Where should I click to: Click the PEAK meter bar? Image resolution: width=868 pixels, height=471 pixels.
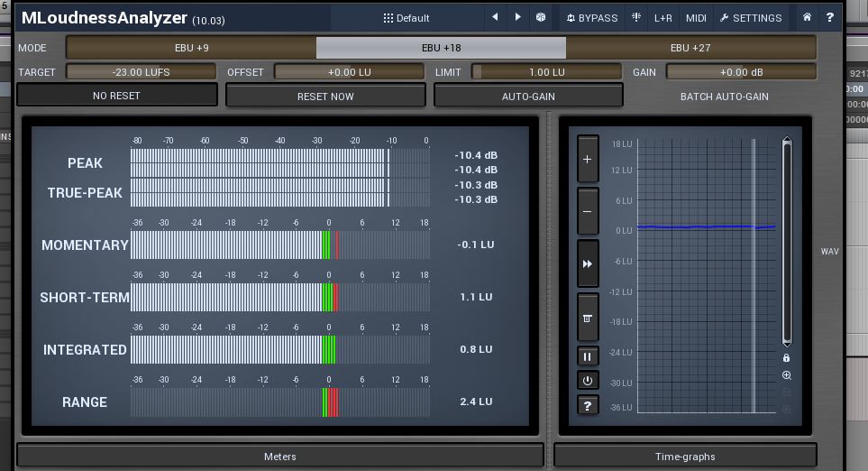pos(280,162)
